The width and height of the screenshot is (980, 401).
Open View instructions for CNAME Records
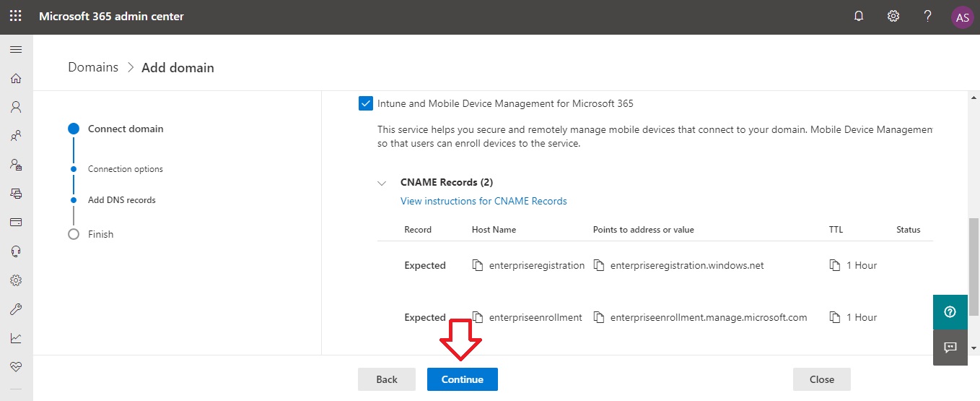484,201
